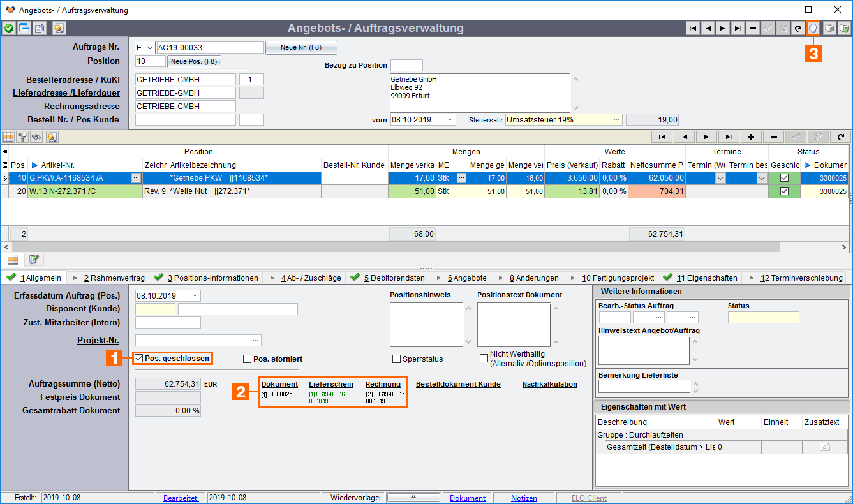Add new position with grid plus button
Image resolution: width=853 pixels, height=504 pixels.
click(752, 137)
